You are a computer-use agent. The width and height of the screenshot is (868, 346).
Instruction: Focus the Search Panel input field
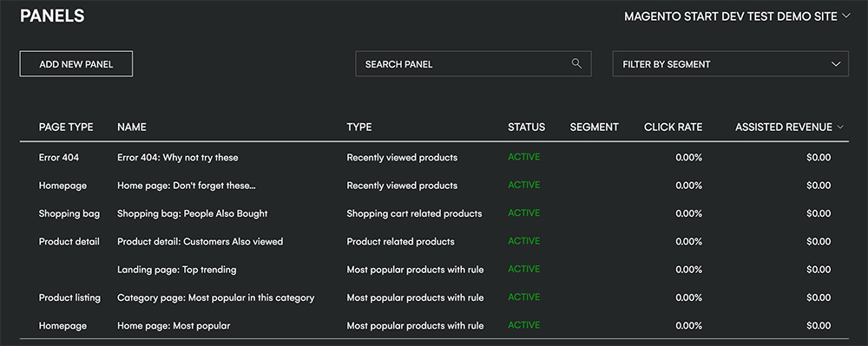click(473, 64)
